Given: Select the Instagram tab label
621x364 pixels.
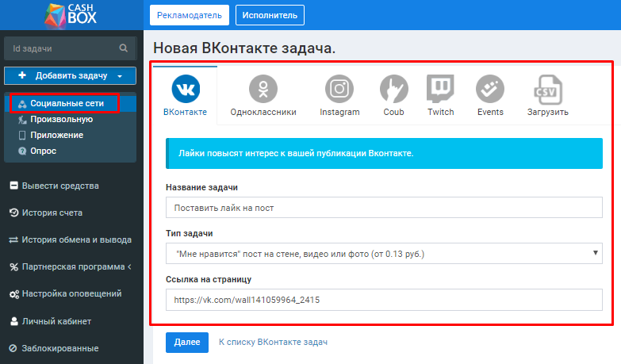Looking at the screenshot, I should point(339,112).
